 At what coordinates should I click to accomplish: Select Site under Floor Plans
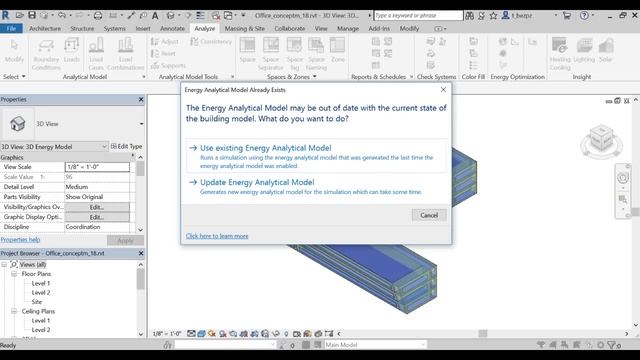coord(37,302)
